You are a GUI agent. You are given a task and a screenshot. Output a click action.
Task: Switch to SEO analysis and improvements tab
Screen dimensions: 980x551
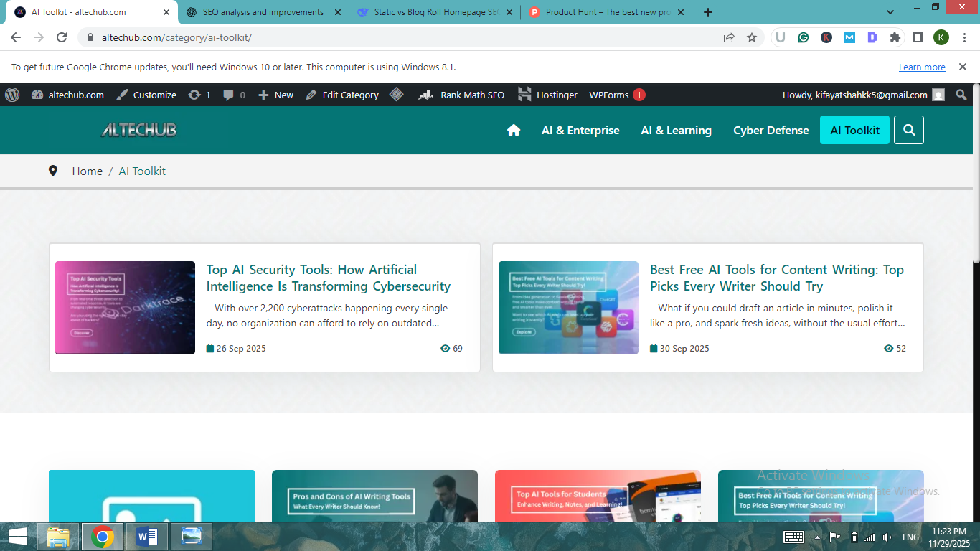point(263,12)
